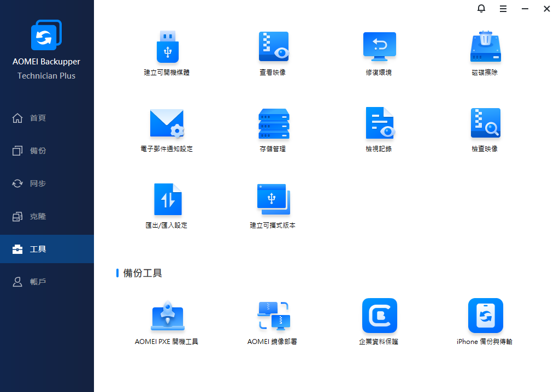
Task: Launch the 修復環境 recovery environment tool
Action: click(379, 53)
